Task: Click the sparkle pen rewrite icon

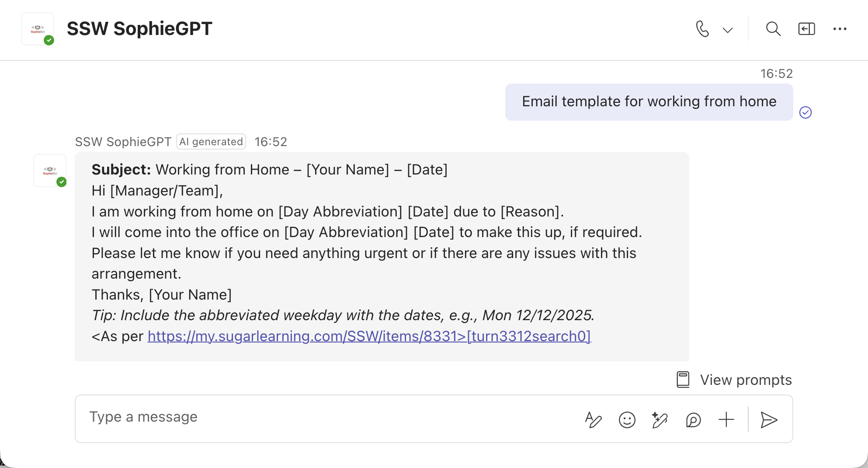Action: [660, 420]
